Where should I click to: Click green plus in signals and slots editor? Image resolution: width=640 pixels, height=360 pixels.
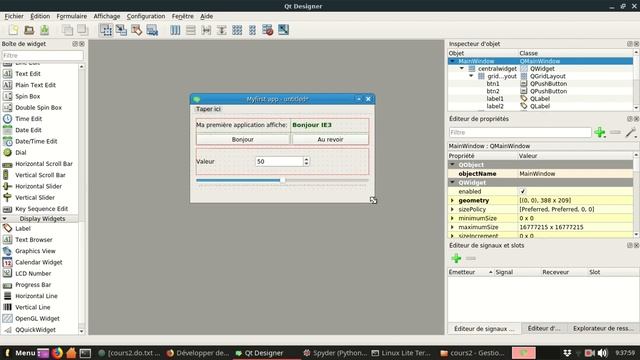(456, 258)
